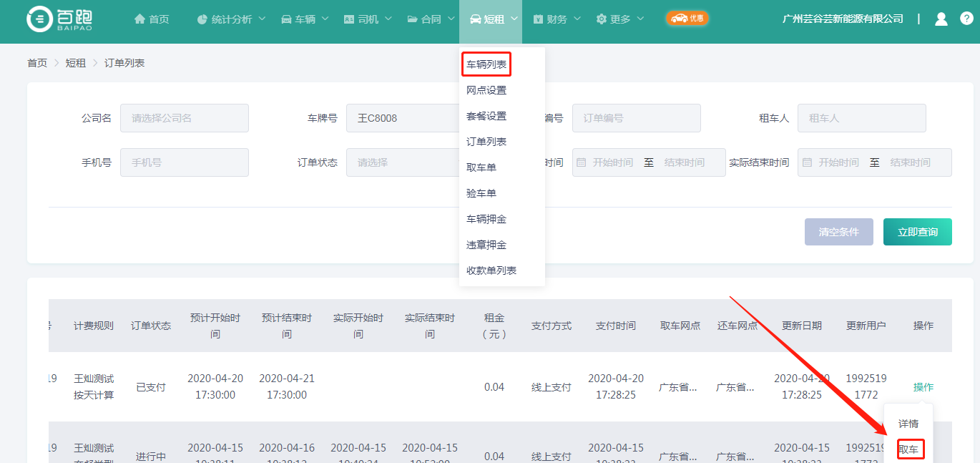
Task: Expand the 更多 navigation dropdown
Action: coord(619,19)
